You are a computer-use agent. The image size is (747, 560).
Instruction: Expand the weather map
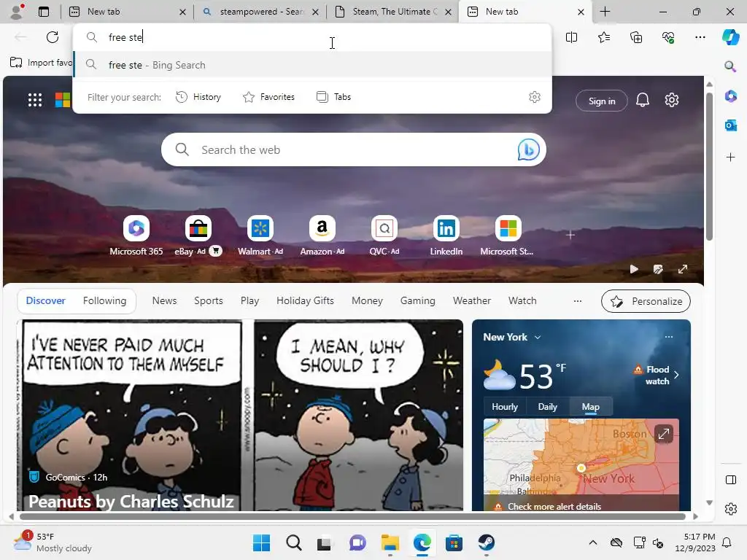click(x=663, y=433)
